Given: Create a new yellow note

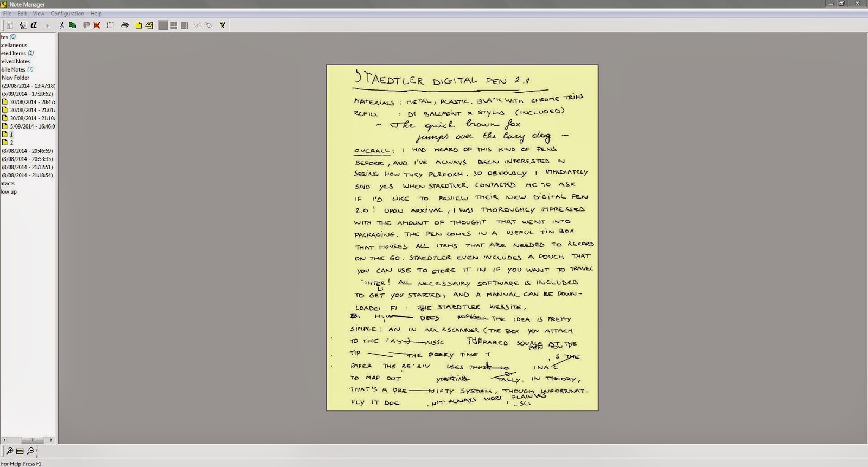Looking at the screenshot, I should [x=138, y=25].
